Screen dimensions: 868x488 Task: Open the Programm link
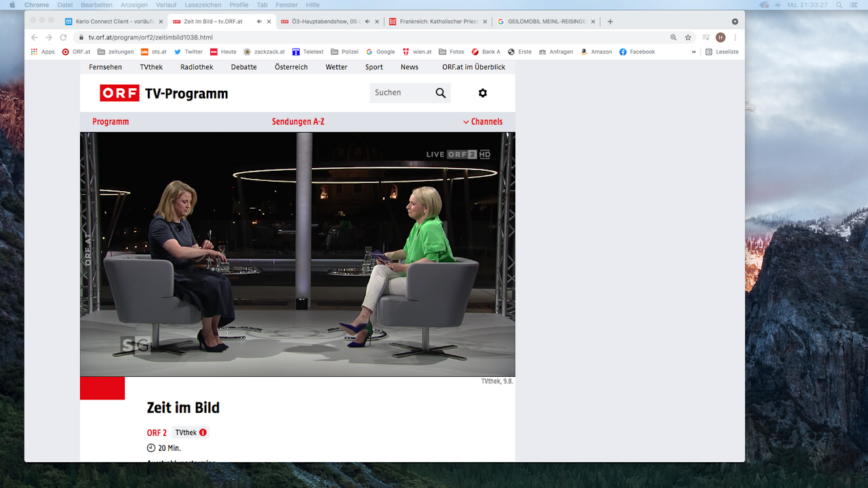pyautogui.click(x=111, y=122)
